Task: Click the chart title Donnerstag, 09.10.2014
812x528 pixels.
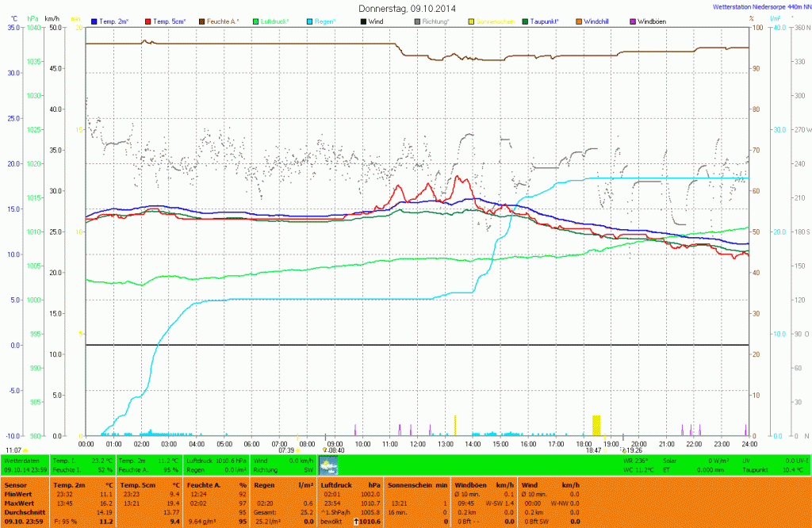Action: (407, 8)
